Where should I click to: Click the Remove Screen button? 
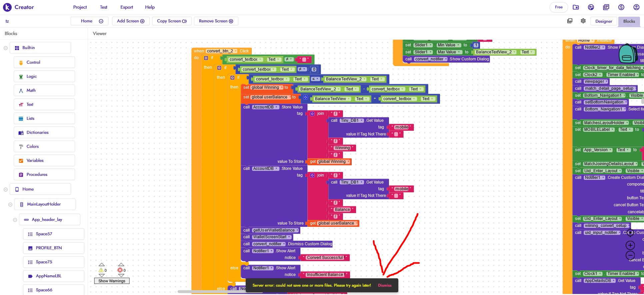tap(216, 21)
